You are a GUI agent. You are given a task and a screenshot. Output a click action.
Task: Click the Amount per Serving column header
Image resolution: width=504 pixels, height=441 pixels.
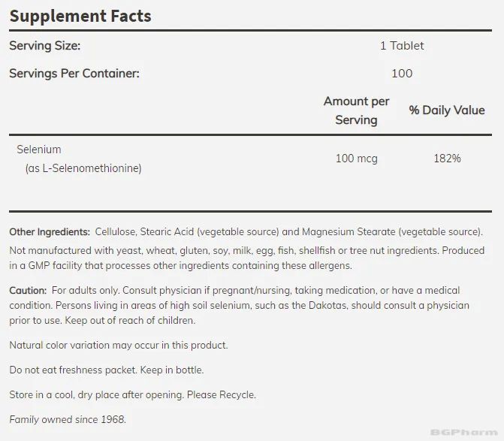point(356,110)
